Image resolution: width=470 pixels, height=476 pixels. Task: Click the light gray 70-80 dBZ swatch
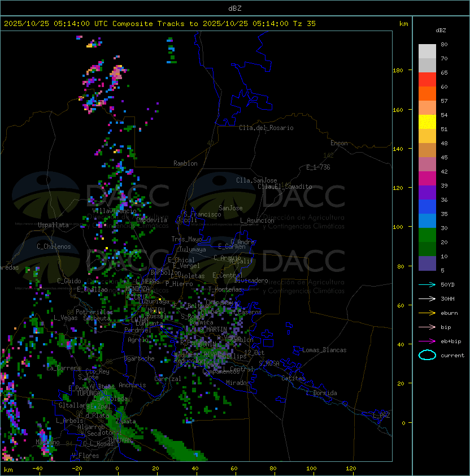(x=427, y=51)
